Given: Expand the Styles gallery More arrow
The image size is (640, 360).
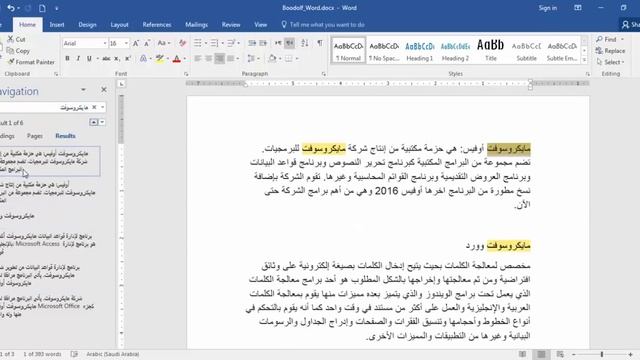Looking at the screenshot, I should [x=584, y=60].
